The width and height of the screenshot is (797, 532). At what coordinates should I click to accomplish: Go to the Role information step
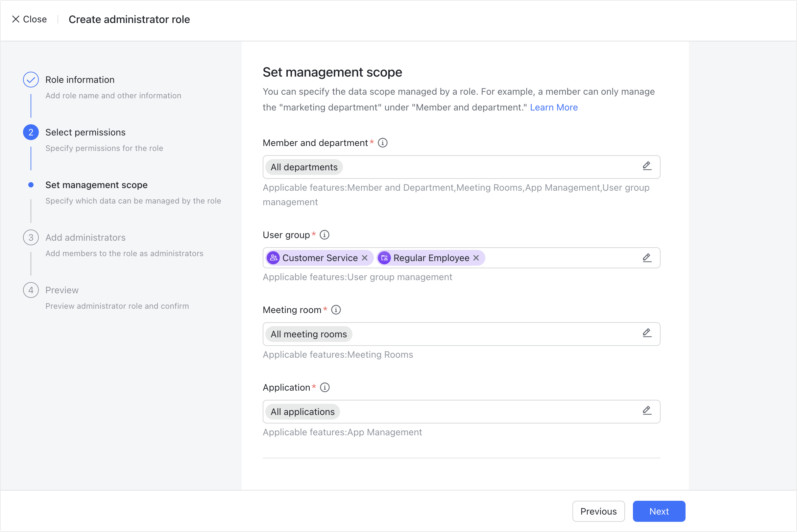(x=80, y=79)
